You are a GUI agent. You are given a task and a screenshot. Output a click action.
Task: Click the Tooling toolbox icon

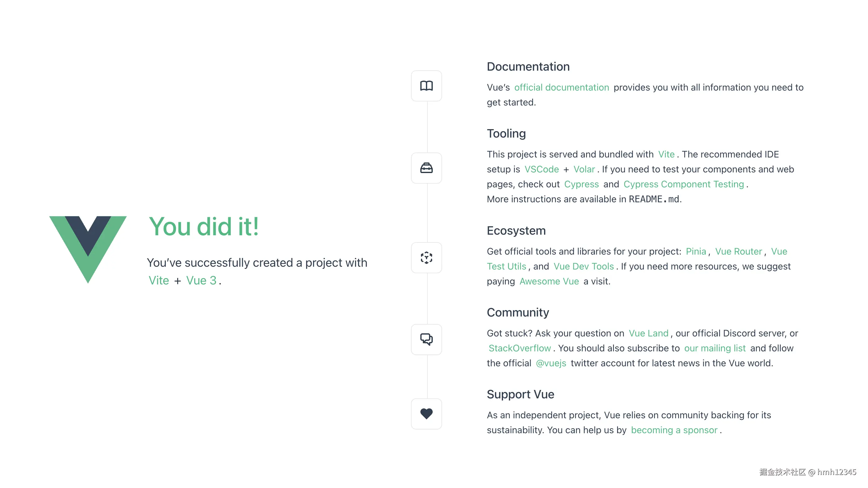coord(426,168)
